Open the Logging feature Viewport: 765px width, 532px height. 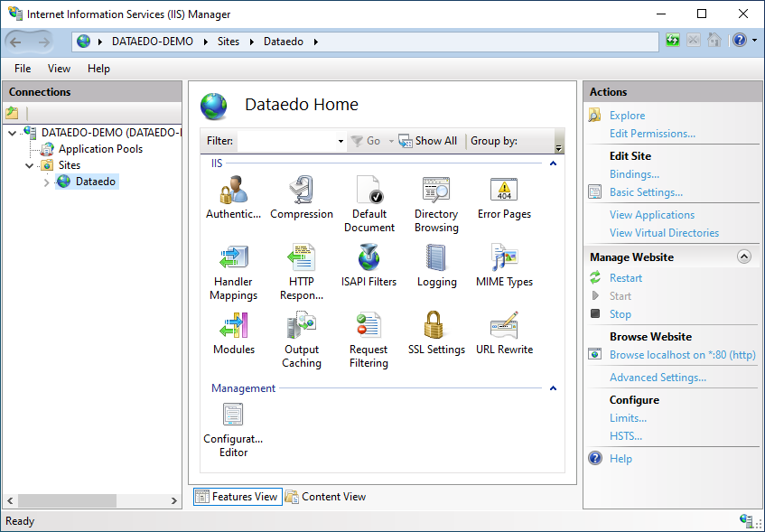coord(436,258)
